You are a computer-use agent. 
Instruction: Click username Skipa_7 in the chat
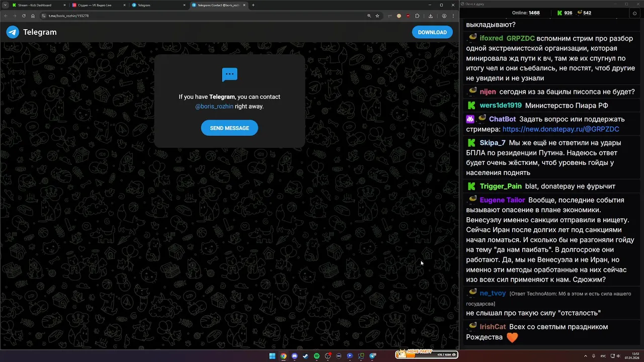pyautogui.click(x=493, y=143)
